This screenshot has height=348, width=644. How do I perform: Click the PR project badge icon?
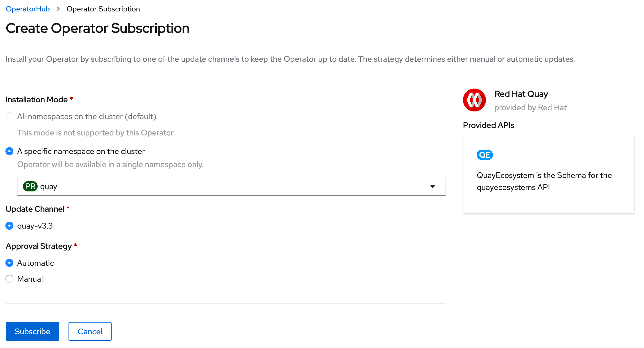point(30,186)
